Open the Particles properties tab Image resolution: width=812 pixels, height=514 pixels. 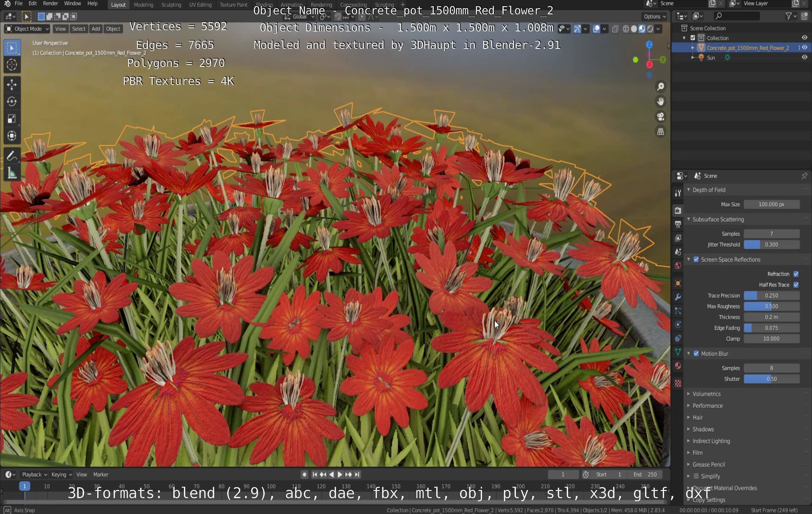tap(678, 311)
